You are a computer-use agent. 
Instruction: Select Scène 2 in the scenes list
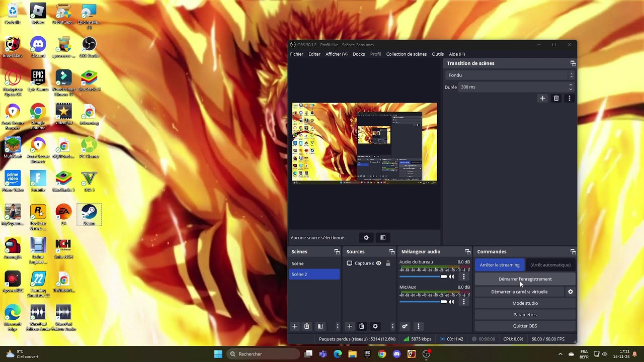click(314, 275)
